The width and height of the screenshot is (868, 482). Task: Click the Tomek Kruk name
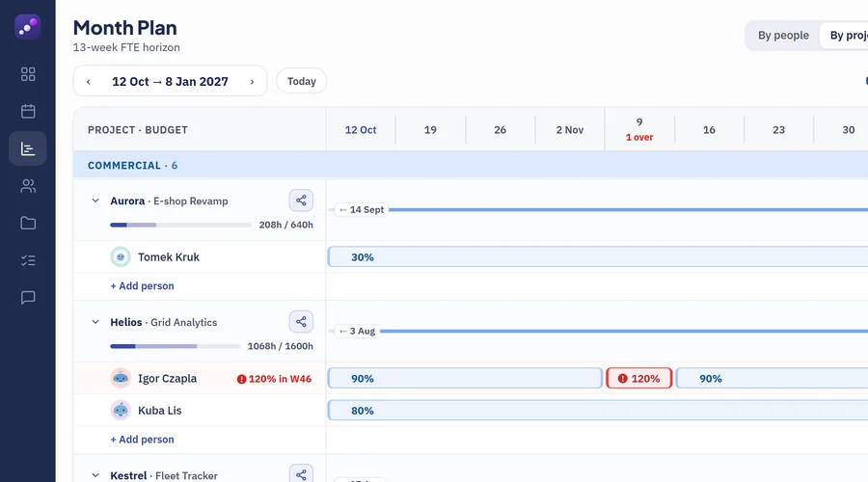pyautogui.click(x=168, y=257)
